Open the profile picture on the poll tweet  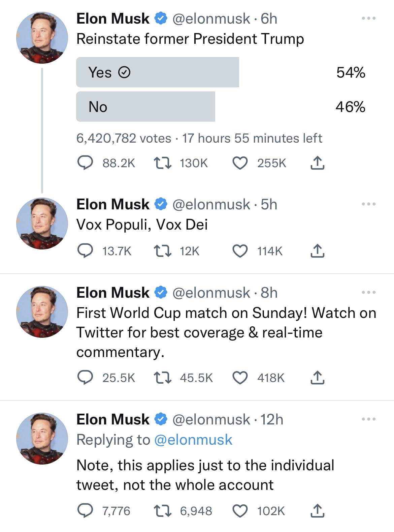coord(42,38)
